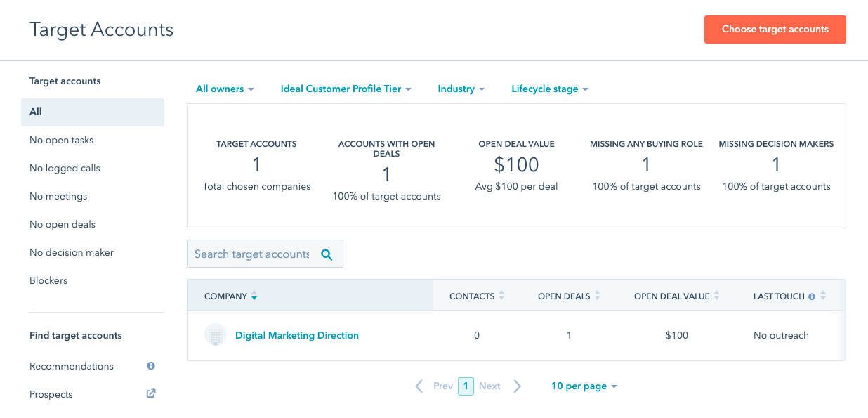Click the company placeholder icon for Digital Marketing Direction
The height and width of the screenshot is (418, 868).
216,334
